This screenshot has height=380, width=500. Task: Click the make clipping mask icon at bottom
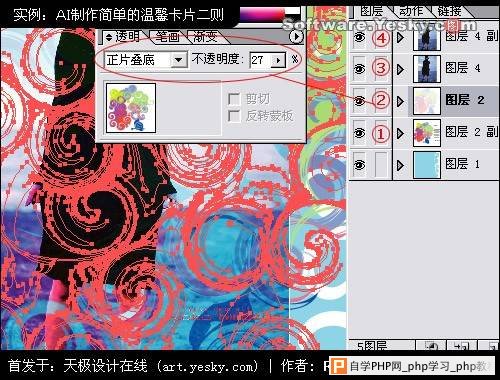432,346
